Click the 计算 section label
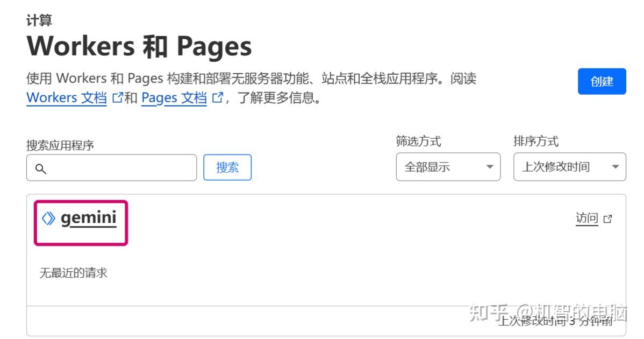This screenshot has width=644, height=339. tap(39, 19)
